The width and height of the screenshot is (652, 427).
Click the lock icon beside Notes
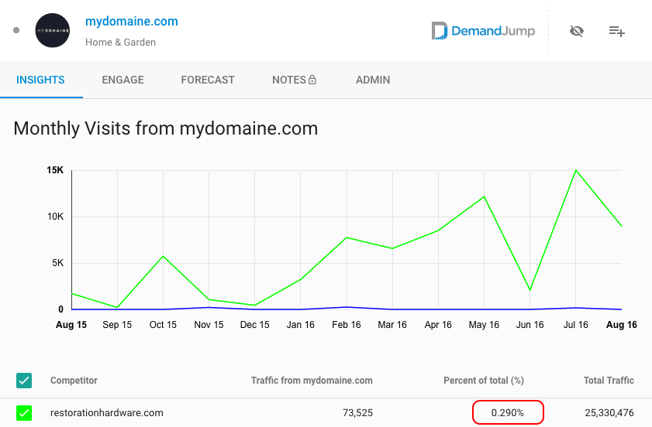[x=312, y=79]
